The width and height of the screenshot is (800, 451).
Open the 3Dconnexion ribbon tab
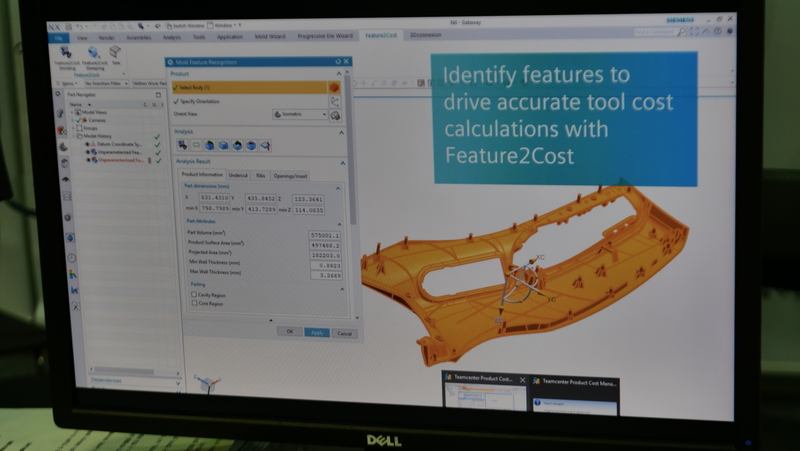click(426, 35)
